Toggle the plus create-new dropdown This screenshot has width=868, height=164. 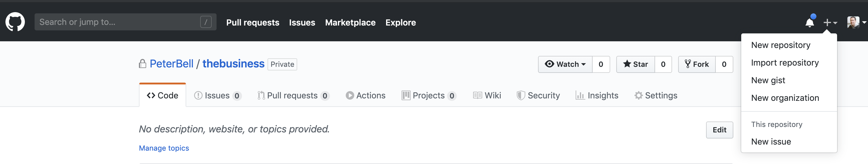[830, 22]
